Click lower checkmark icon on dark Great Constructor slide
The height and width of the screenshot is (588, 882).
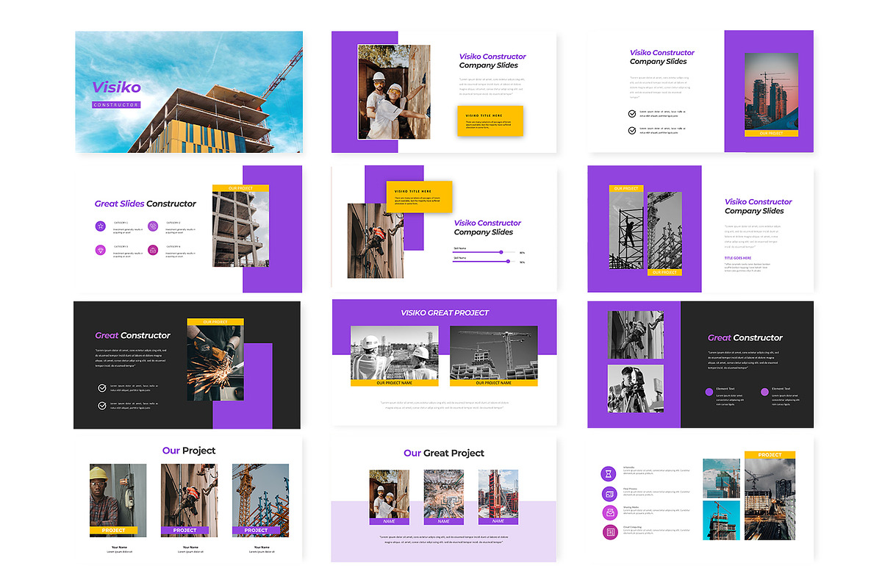pos(101,405)
